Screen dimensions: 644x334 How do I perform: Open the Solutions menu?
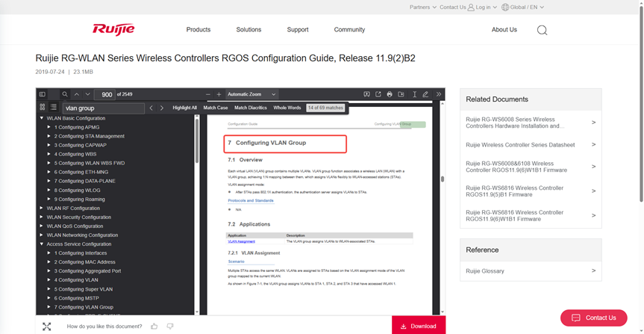tap(248, 30)
